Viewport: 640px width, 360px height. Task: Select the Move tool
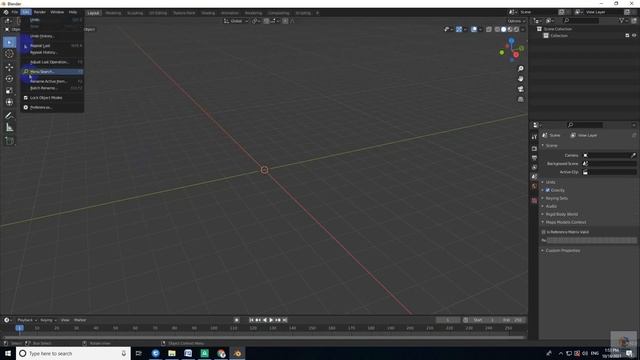(9, 67)
